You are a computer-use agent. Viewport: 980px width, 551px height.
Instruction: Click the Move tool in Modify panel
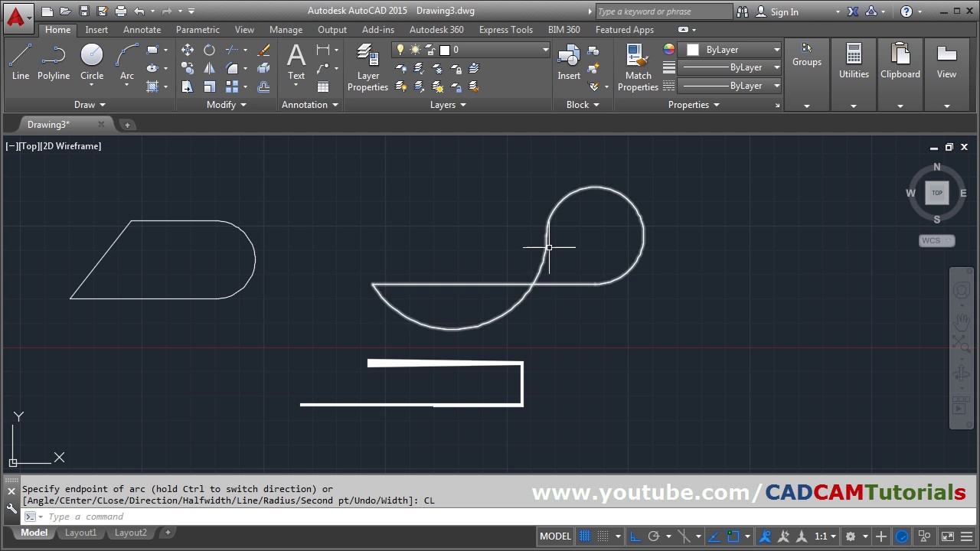point(188,50)
